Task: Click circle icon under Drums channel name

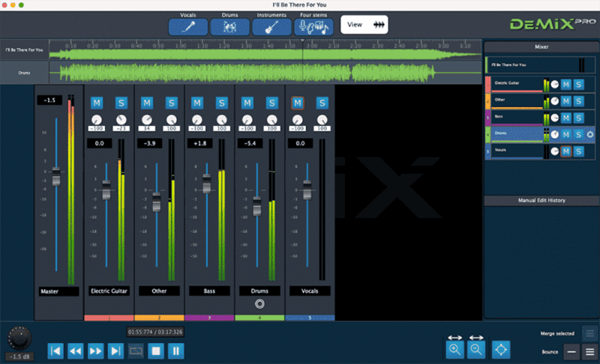Action: click(x=259, y=304)
